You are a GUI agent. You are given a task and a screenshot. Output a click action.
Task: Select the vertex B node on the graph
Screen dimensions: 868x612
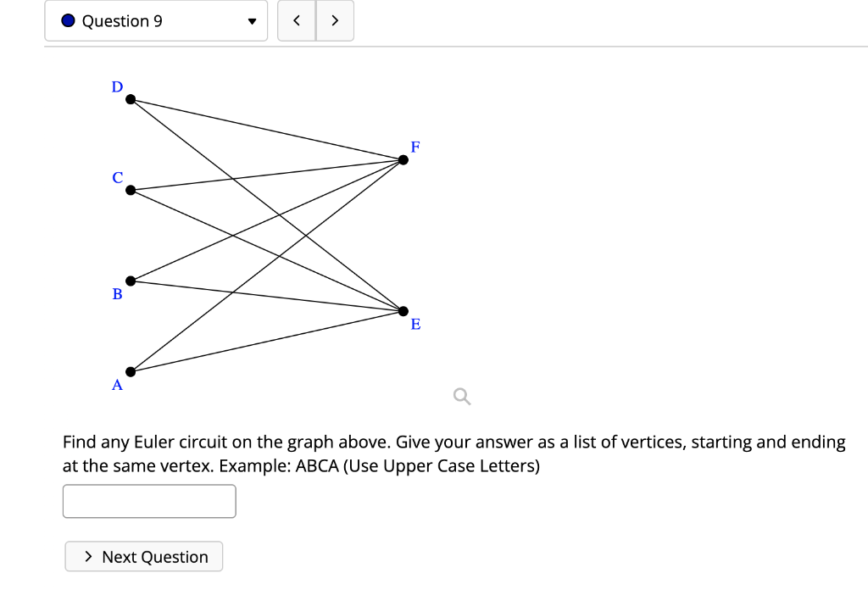(131, 279)
